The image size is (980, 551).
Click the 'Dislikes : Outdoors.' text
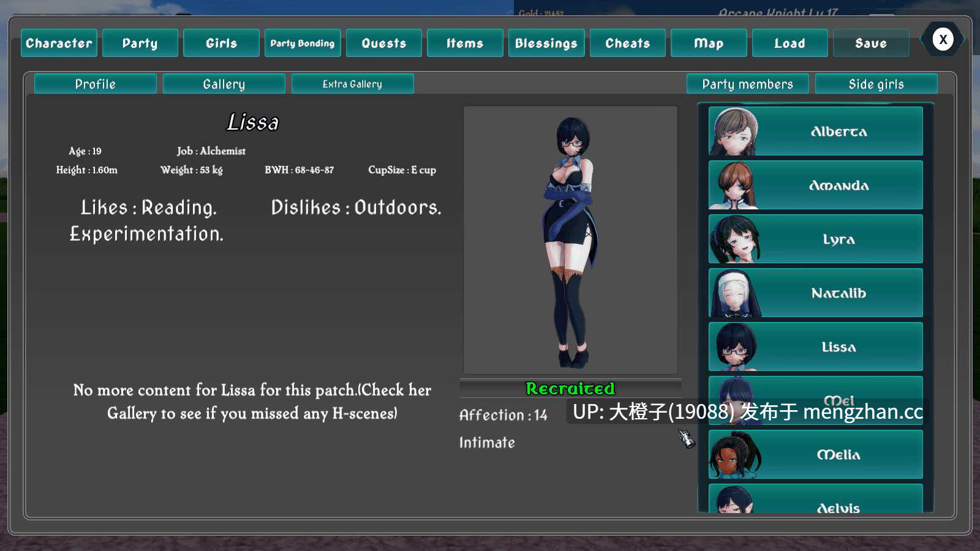point(356,208)
